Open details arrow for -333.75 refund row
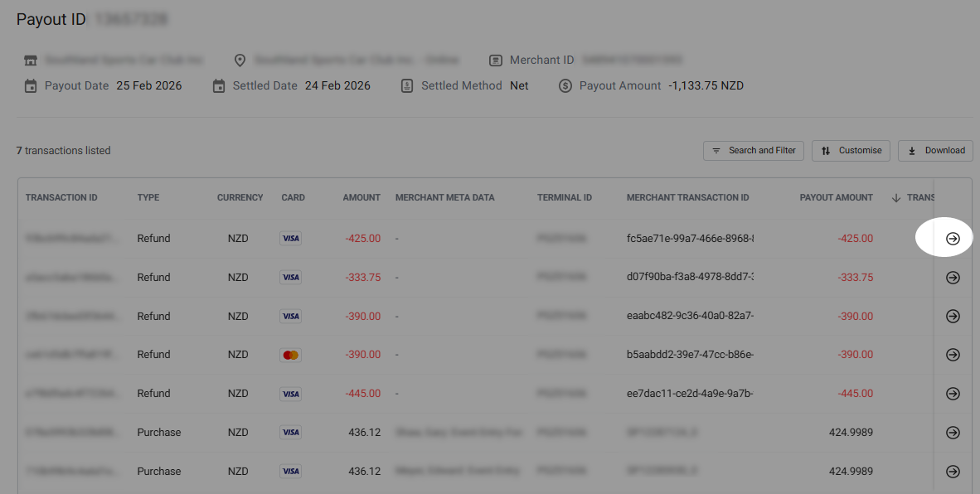 pyautogui.click(x=953, y=278)
